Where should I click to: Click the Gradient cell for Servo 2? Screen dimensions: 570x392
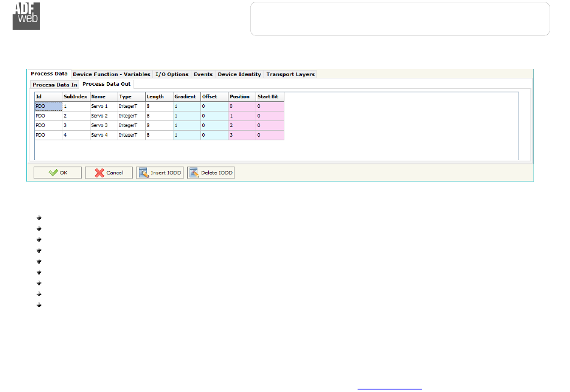[x=186, y=116]
